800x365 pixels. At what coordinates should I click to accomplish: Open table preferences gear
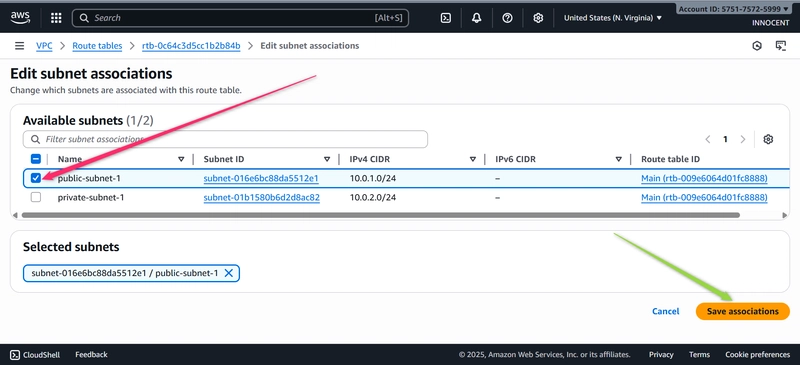[768, 139]
